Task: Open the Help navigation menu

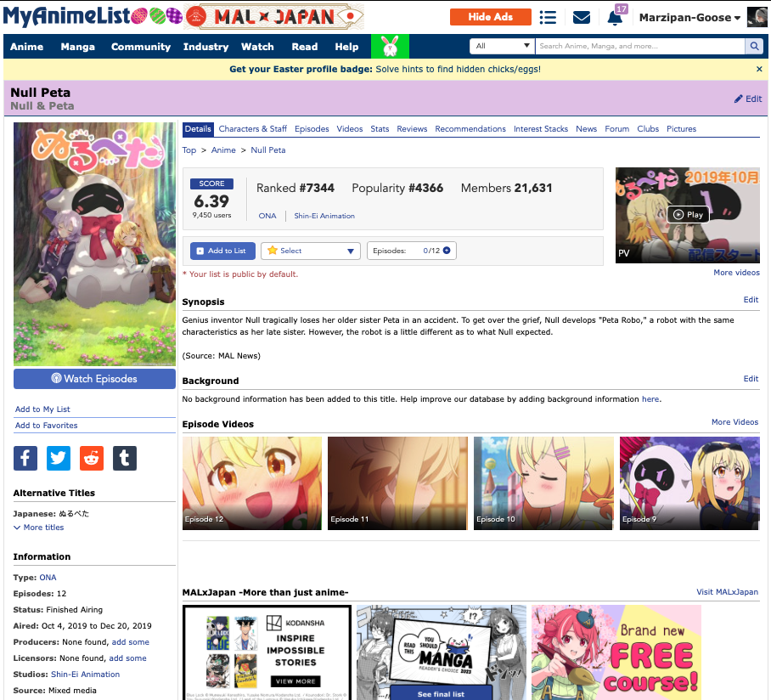Action: point(346,47)
